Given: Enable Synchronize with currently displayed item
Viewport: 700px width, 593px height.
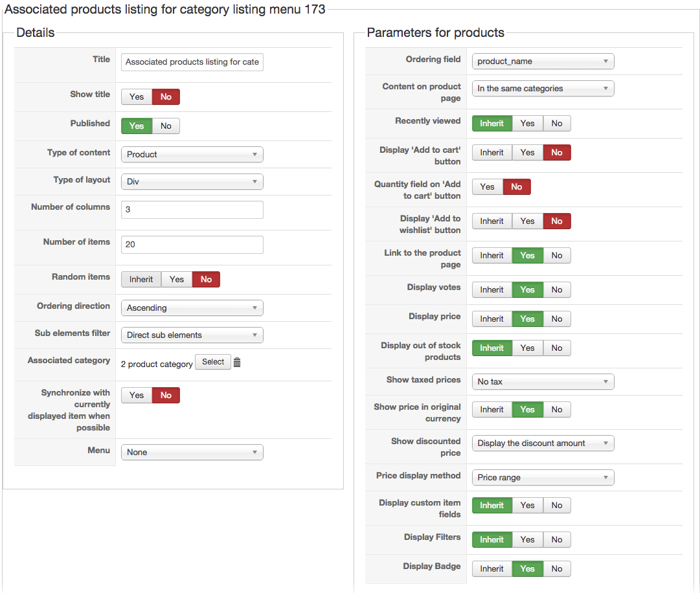Looking at the screenshot, I should click(137, 395).
